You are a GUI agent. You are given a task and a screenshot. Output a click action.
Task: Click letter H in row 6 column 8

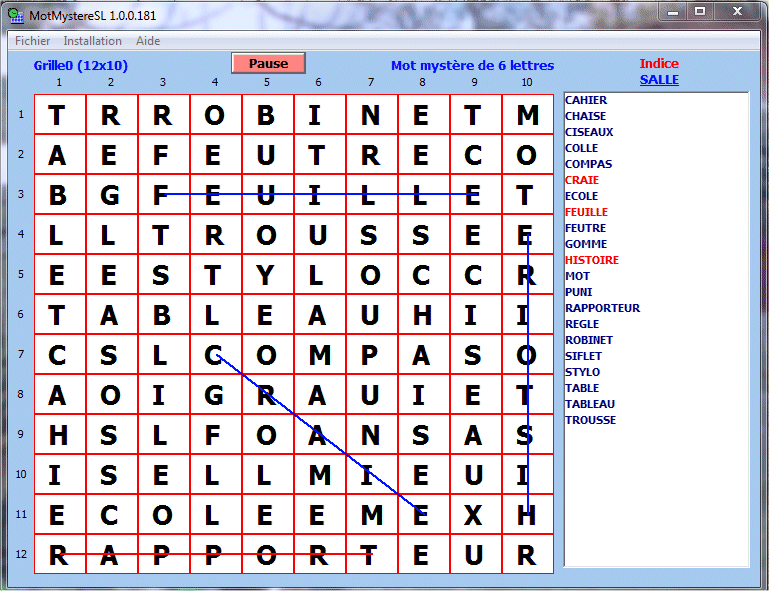coord(423,314)
